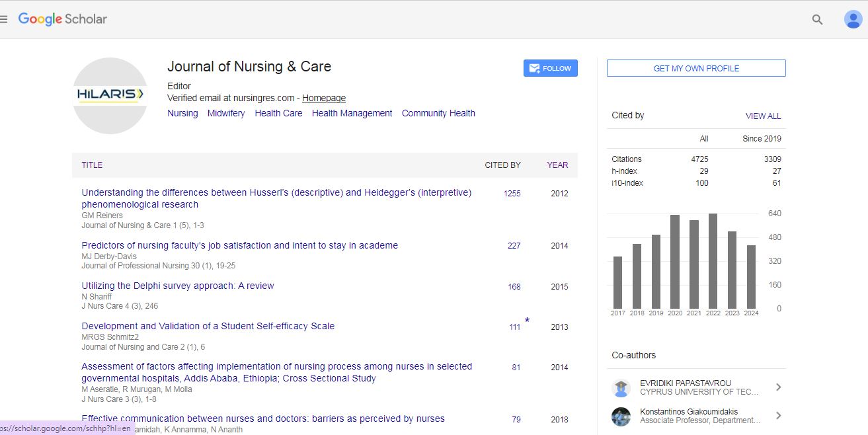The image size is (868, 435).
Task: Expand Konstantinos Giakoumidakis co-author chevron
Action: (778, 416)
